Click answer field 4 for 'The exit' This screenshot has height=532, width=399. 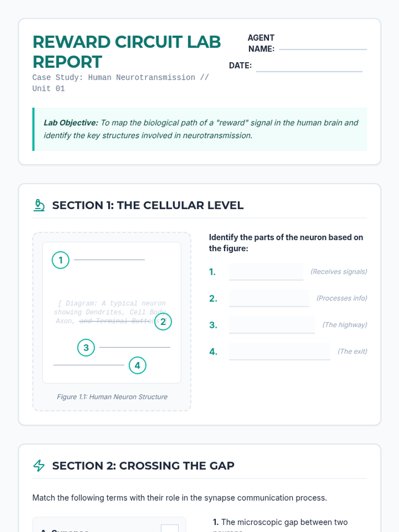pyautogui.click(x=279, y=351)
